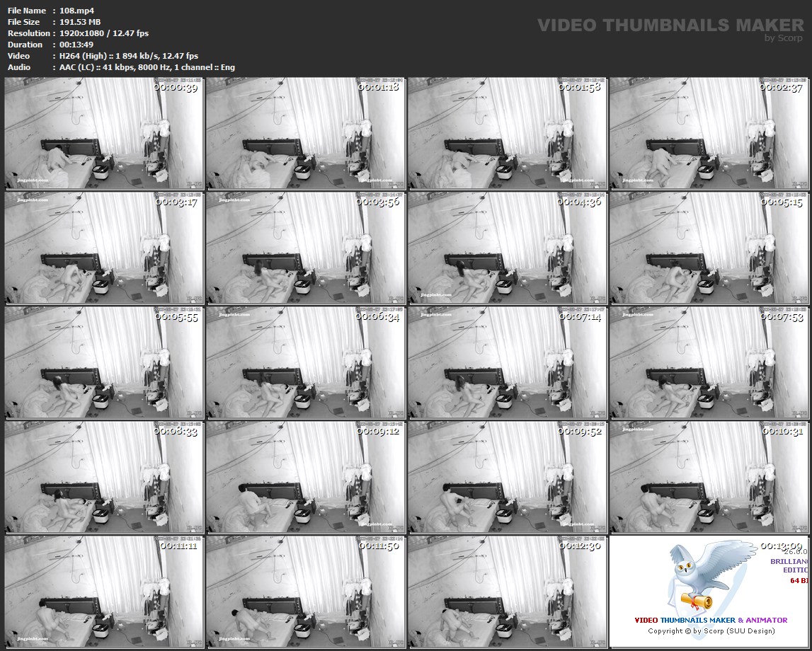Choose the thumbnail stamped 00:11:11
Screen dimensions: 812x651
(x=104, y=592)
